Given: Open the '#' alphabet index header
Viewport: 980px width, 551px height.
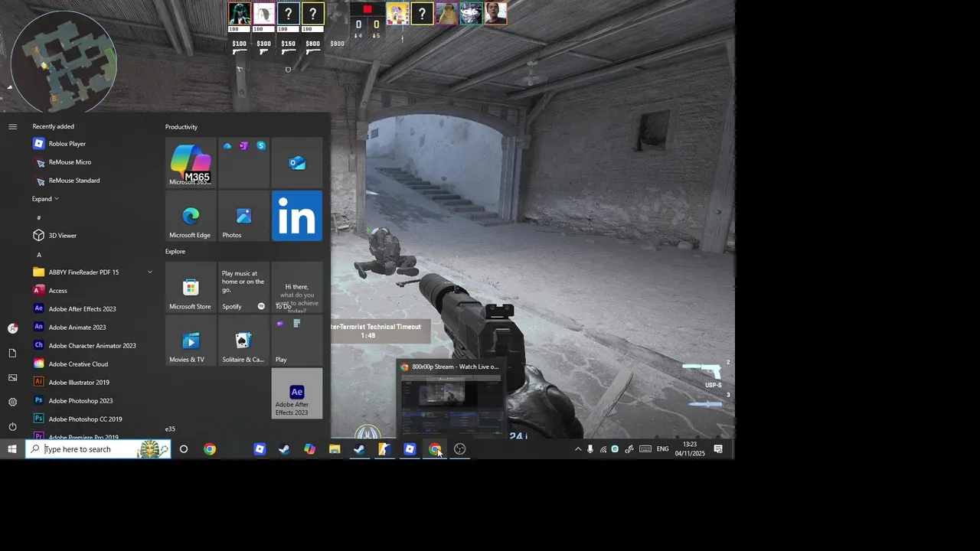Looking at the screenshot, I should coord(39,218).
